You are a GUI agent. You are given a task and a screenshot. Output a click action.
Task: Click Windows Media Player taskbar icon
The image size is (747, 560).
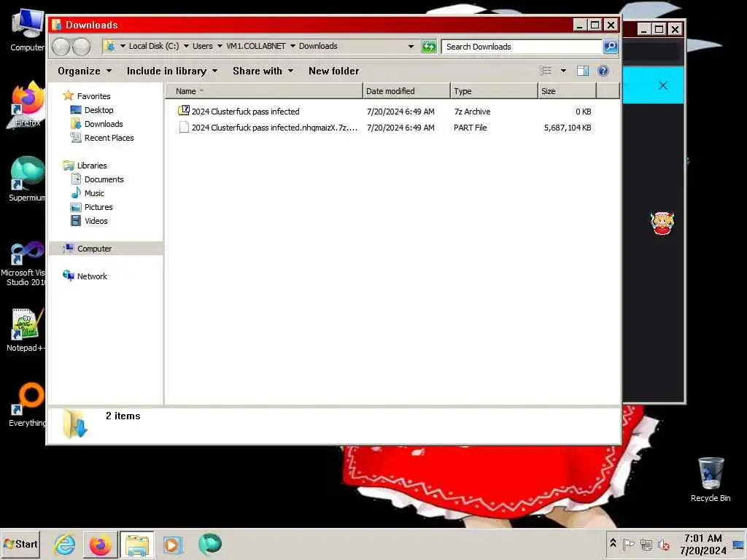[x=172, y=544]
